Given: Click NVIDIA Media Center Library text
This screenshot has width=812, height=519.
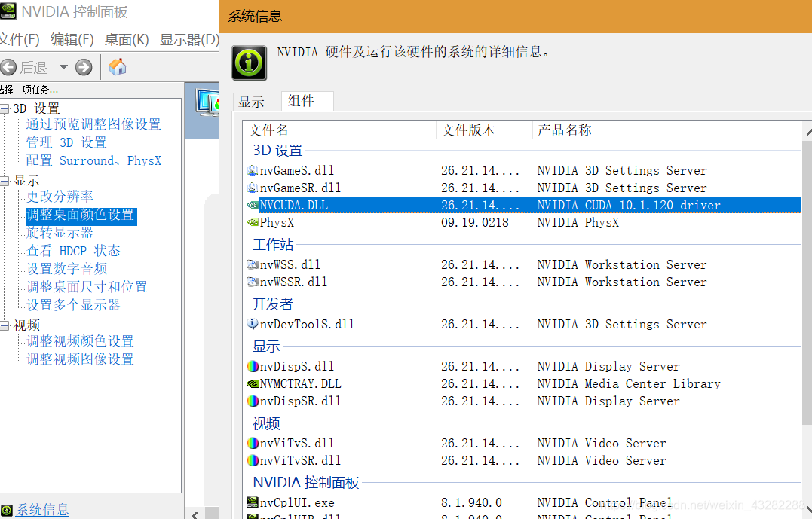Looking at the screenshot, I should pyautogui.click(x=629, y=384).
